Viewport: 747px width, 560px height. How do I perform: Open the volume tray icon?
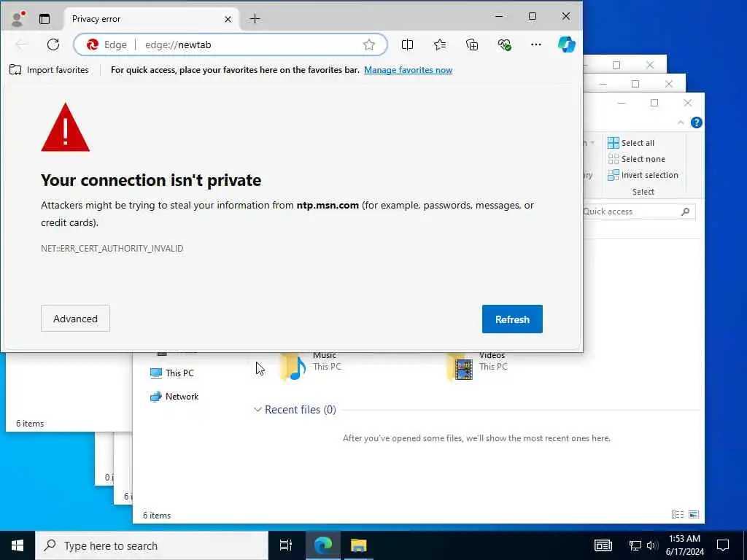[651, 545]
